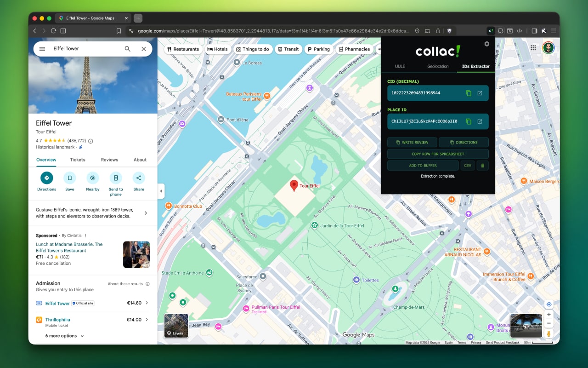Filter map by Transit

pos(288,49)
